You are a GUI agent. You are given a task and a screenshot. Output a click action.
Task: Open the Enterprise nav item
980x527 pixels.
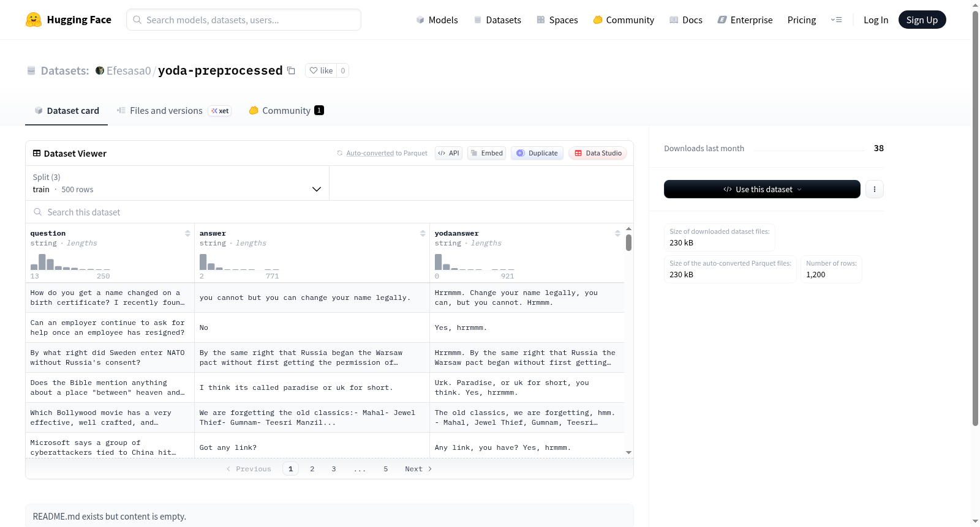pos(745,20)
